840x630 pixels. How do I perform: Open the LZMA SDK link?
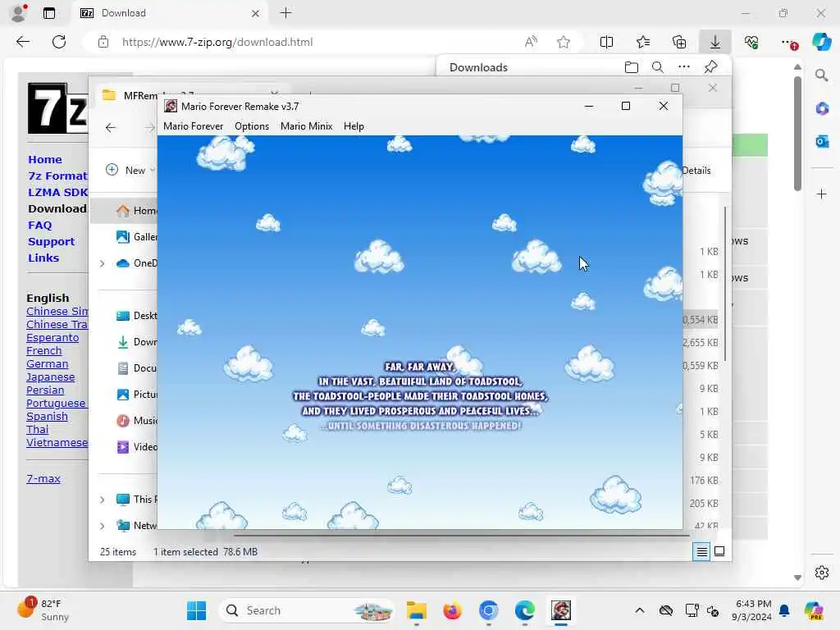coord(58,192)
